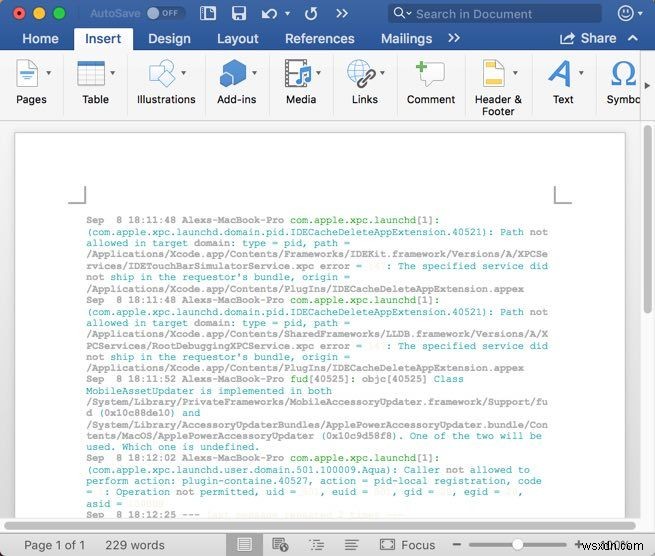This screenshot has width=655, height=556.
Task: Expand the Links dropdown arrow
Action: click(x=383, y=73)
